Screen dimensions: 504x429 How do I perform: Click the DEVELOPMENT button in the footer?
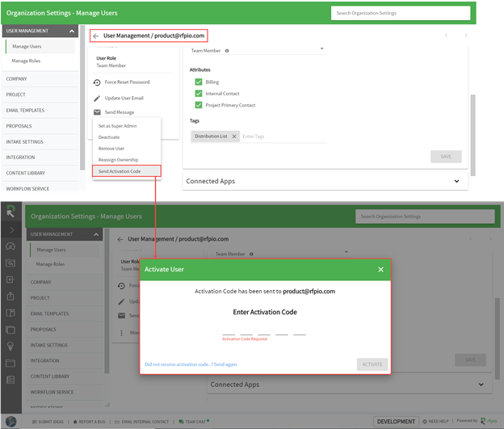pyautogui.click(x=396, y=421)
